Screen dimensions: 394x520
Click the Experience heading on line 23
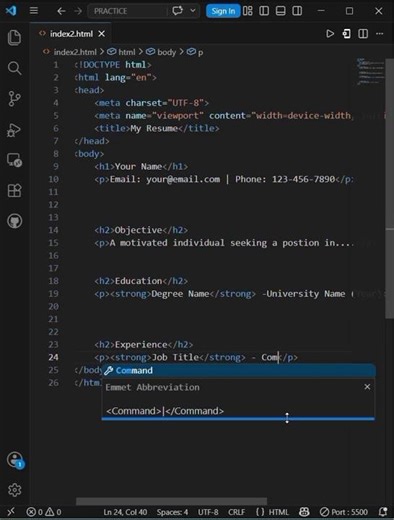pos(141,344)
